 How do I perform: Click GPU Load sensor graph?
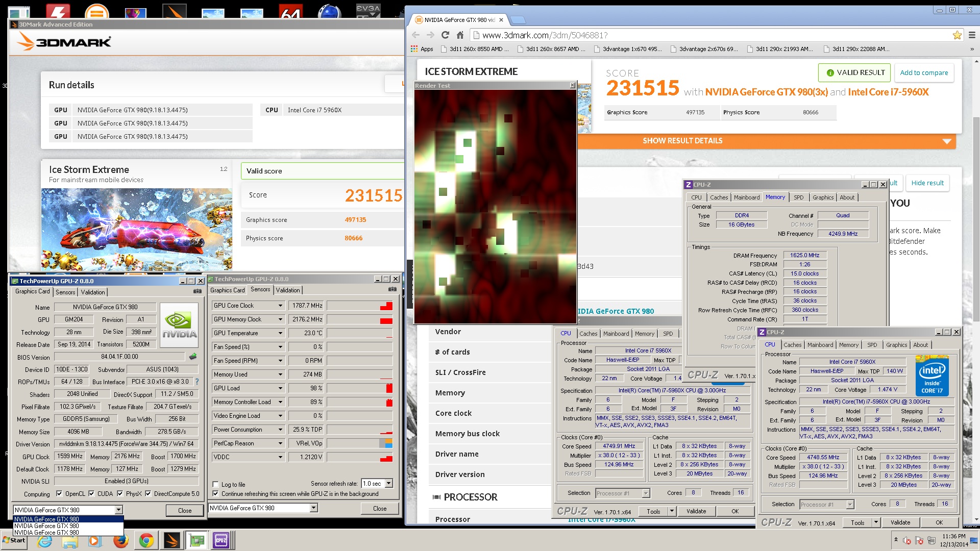[360, 388]
